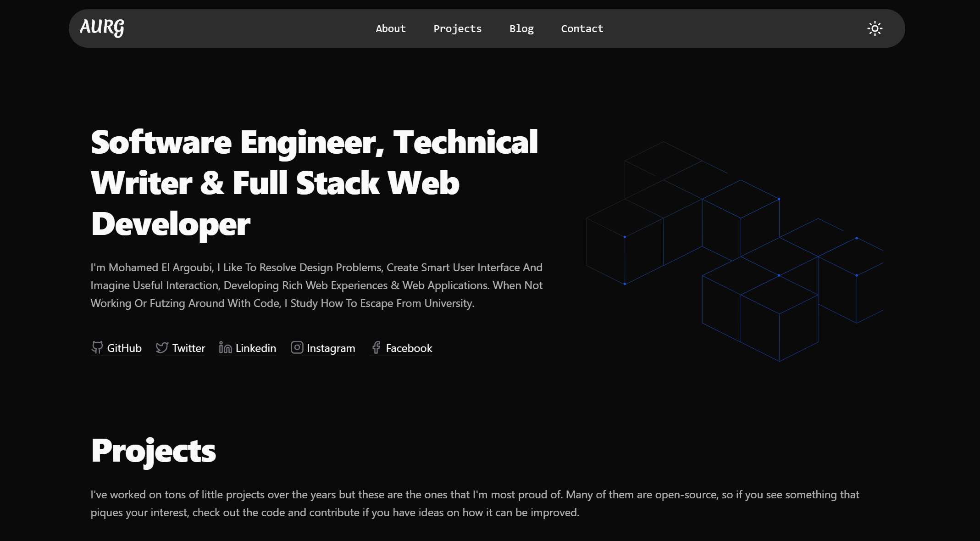The image size is (980, 541).
Task: Click the GitHub octocat icon
Action: click(x=97, y=347)
